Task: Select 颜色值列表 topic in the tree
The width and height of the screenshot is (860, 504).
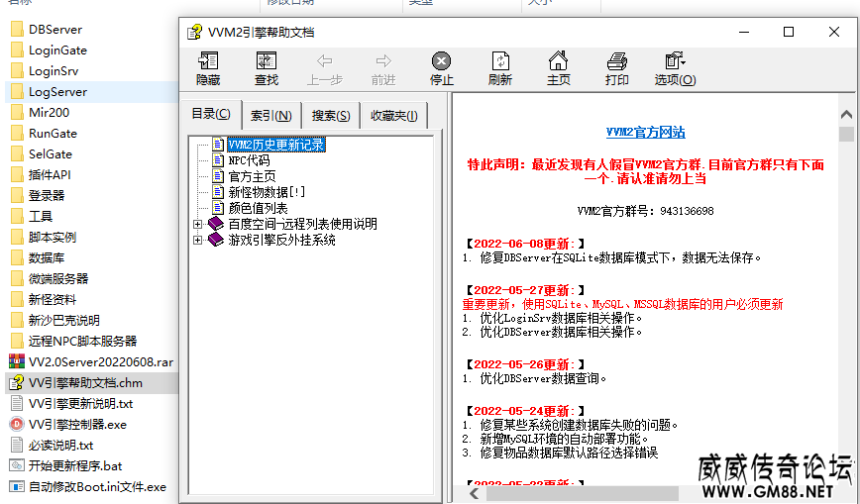Action: (x=258, y=208)
